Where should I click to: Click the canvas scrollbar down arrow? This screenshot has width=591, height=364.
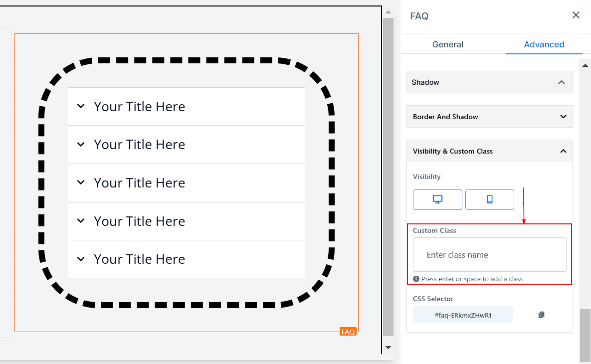pyautogui.click(x=388, y=348)
